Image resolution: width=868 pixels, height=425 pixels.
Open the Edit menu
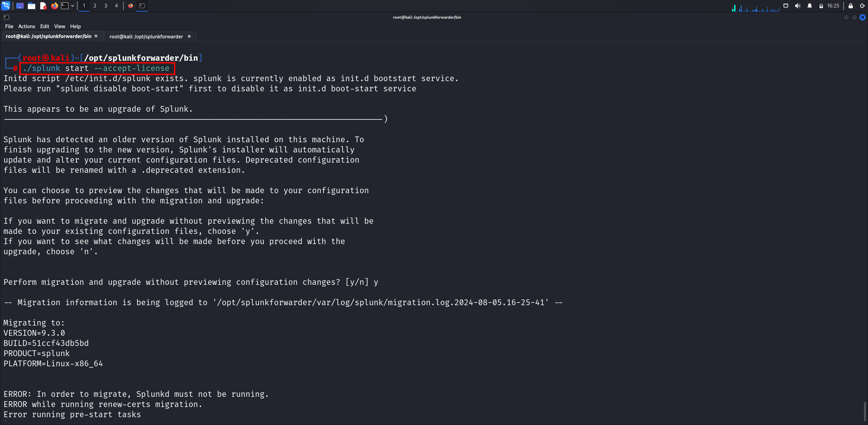44,26
